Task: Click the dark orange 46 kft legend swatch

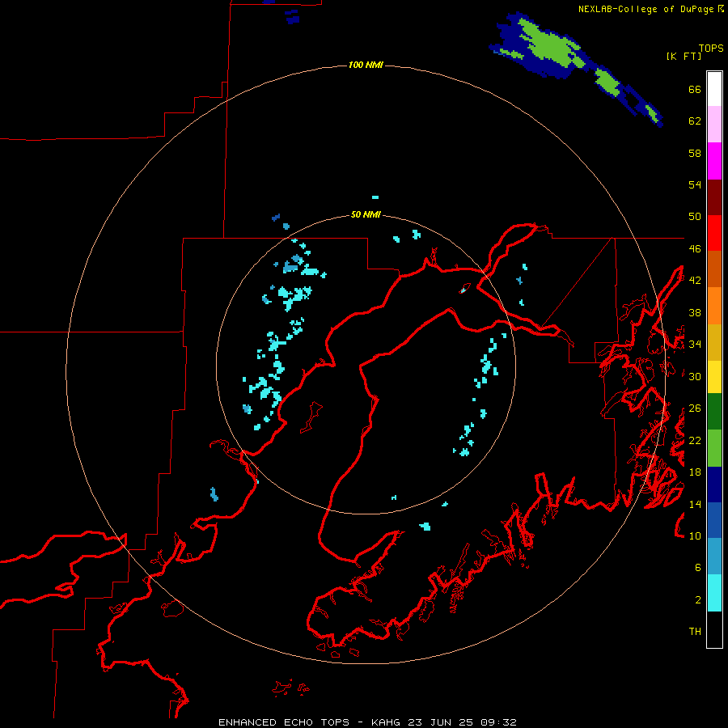Action: pyautogui.click(x=714, y=269)
